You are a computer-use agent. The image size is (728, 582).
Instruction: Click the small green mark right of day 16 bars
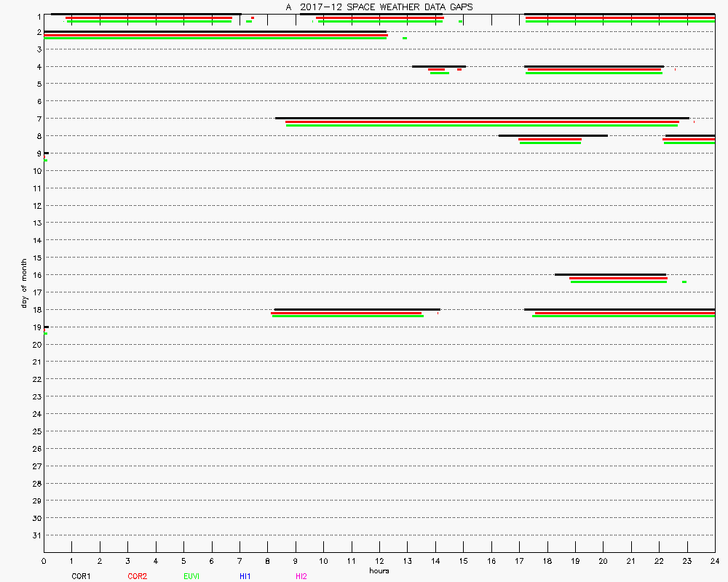684,282
